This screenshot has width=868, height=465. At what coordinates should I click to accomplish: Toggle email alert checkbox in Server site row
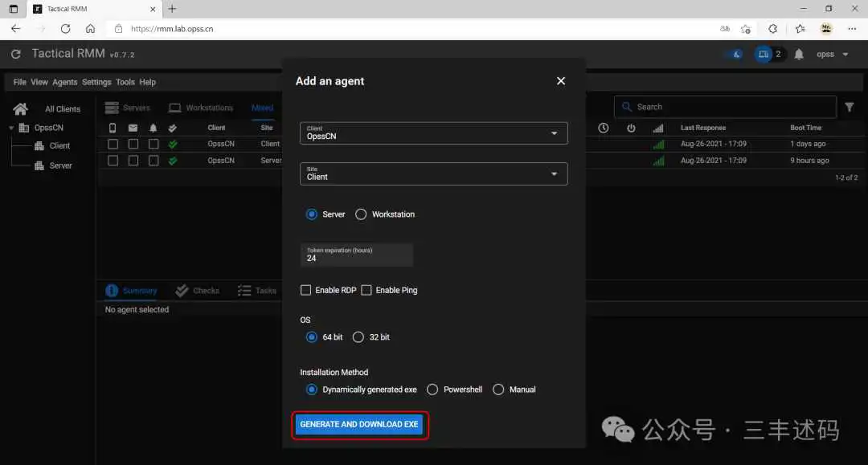(133, 161)
